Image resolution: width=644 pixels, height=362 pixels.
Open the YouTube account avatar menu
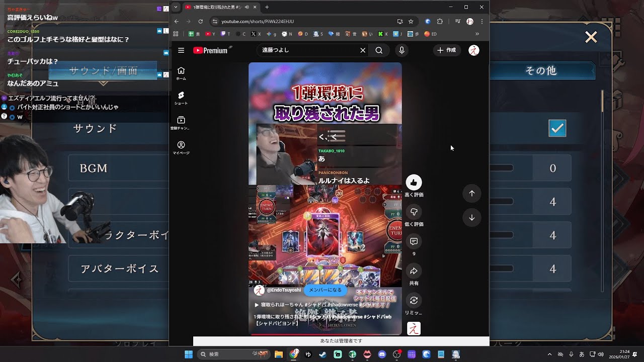click(473, 50)
